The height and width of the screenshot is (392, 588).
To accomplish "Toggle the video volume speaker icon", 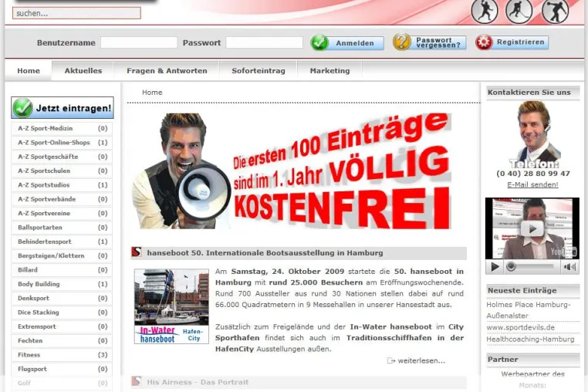I will click(569, 267).
